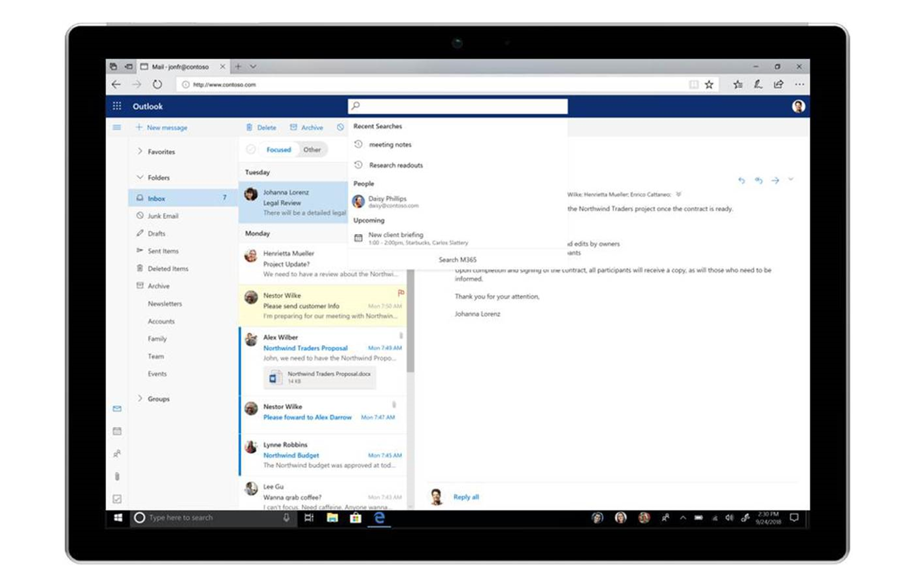The image size is (915, 588).
Task: Expand the Groups section
Action: coord(140,398)
